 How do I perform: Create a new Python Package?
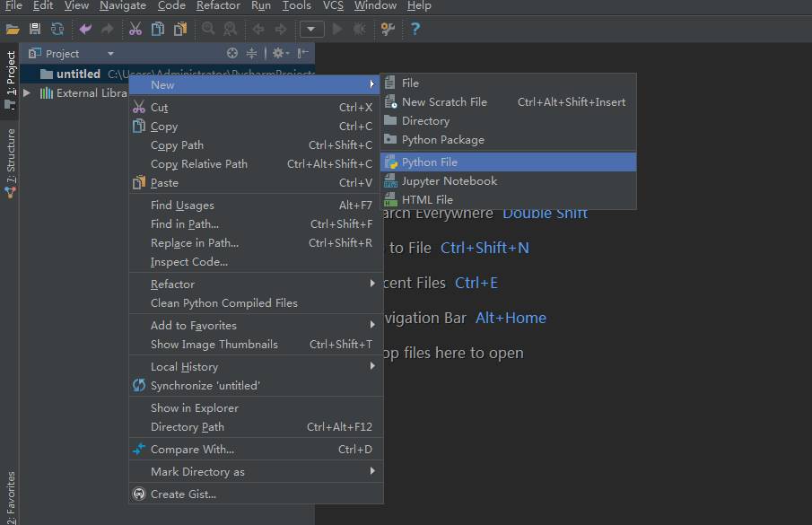(508, 140)
